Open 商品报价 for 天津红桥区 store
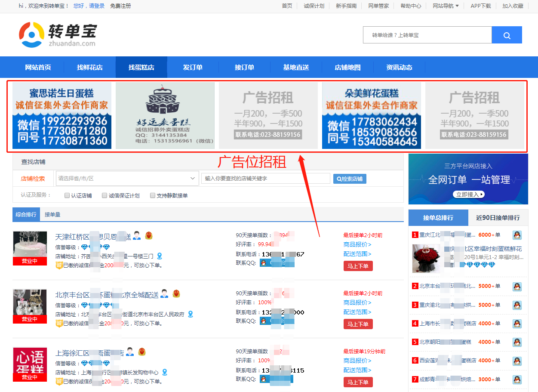The width and height of the screenshot is (538, 392). [x=357, y=244]
